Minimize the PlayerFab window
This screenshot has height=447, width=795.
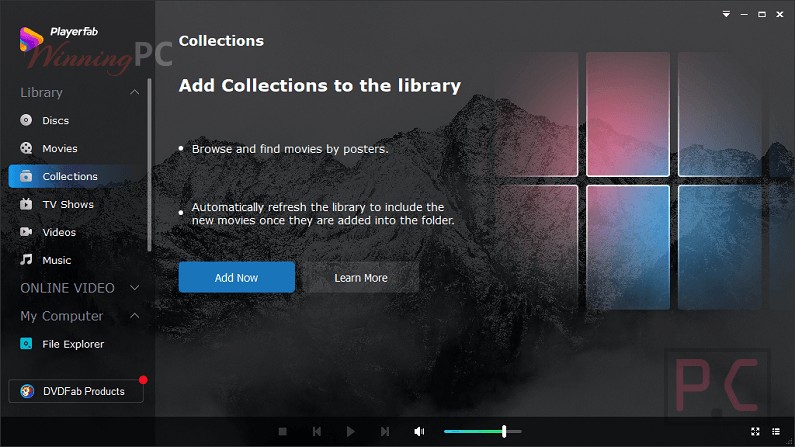click(744, 14)
